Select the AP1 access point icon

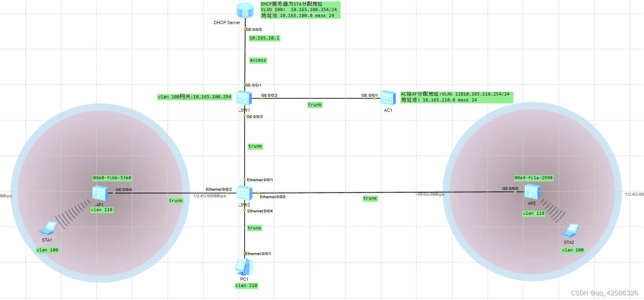coord(100,193)
